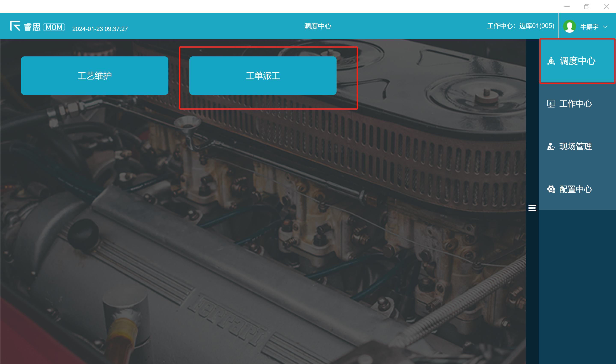Image resolution: width=616 pixels, height=364 pixels.
Task: Click the 配置中心 gear icon in sidebar
Action: 551,189
